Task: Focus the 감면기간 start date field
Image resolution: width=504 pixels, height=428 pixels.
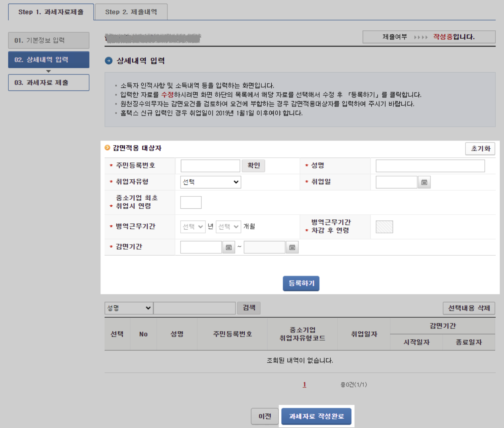Action: tap(201, 247)
